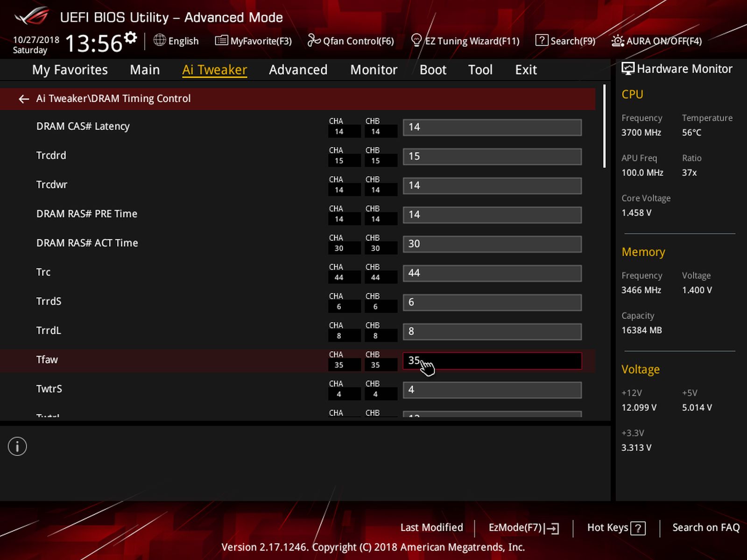Click the back arrow in the breadcrumb
Image resolution: width=747 pixels, height=560 pixels.
pyautogui.click(x=24, y=99)
